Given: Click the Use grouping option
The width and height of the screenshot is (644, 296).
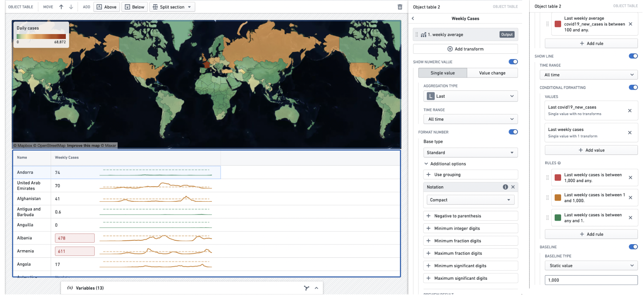Looking at the screenshot, I should (x=470, y=174).
